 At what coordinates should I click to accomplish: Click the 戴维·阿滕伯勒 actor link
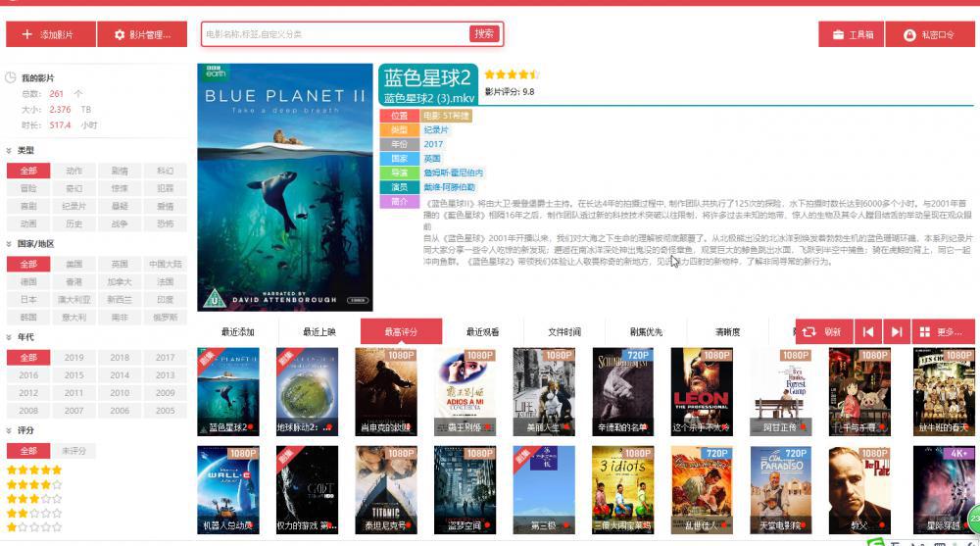click(x=450, y=187)
